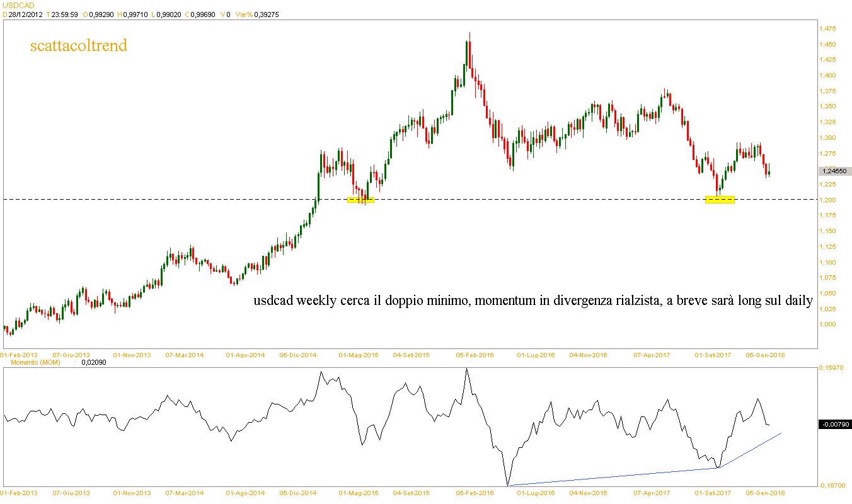Click 05-Dic-2014 on the price chart date axis

298,355
